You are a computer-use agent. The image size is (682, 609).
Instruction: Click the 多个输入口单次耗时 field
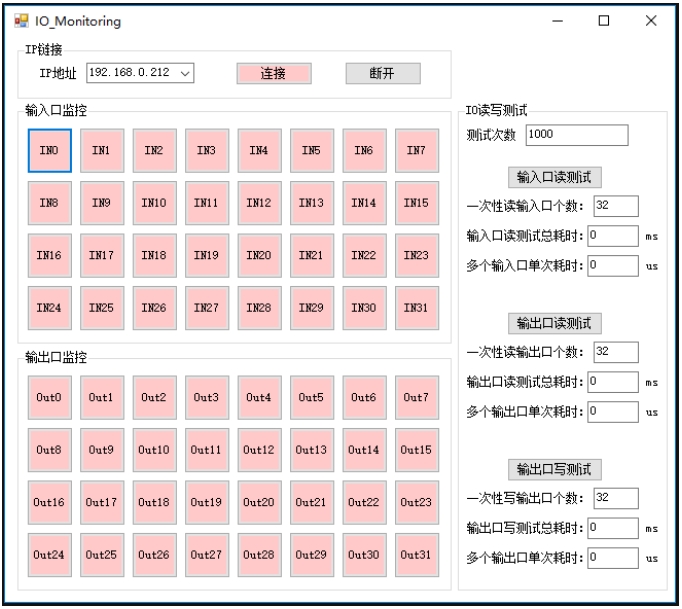(x=613, y=265)
